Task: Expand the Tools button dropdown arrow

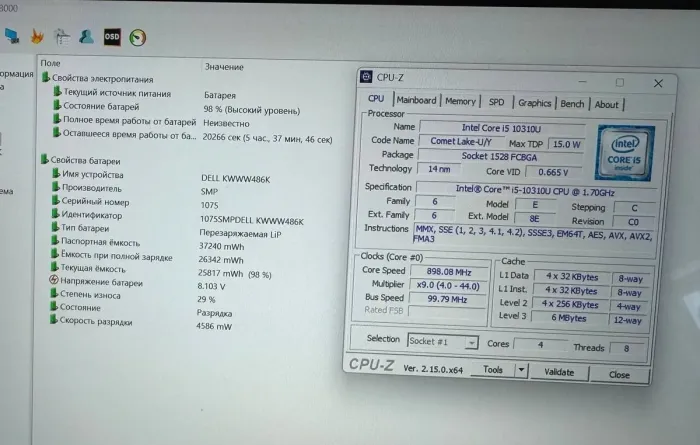Action: (x=521, y=370)
